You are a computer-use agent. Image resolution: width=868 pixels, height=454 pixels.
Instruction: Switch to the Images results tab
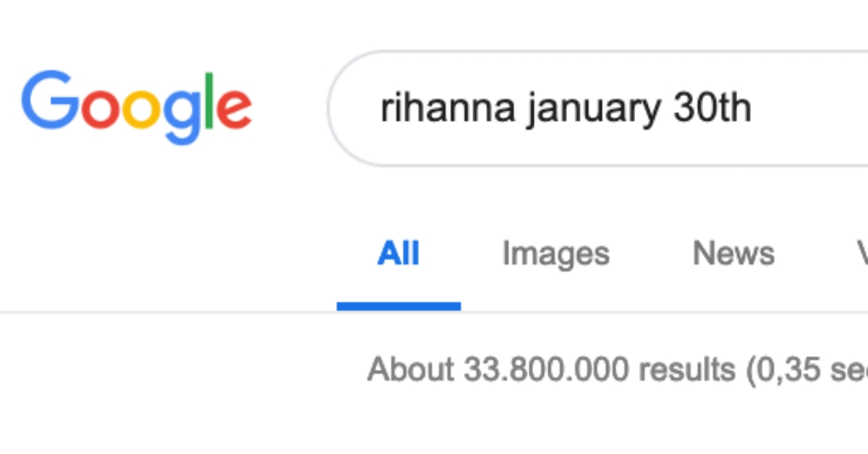point(555,253)
